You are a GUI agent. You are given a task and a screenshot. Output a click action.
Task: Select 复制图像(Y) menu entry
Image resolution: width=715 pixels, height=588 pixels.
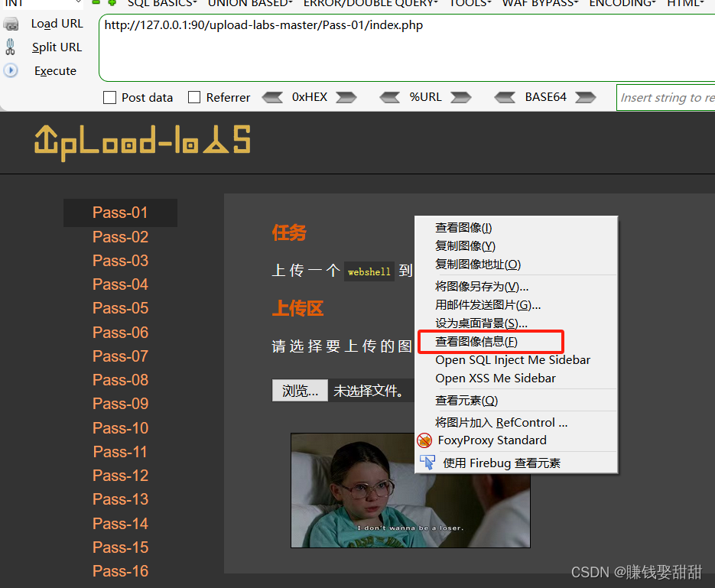(x=516, y=245)
